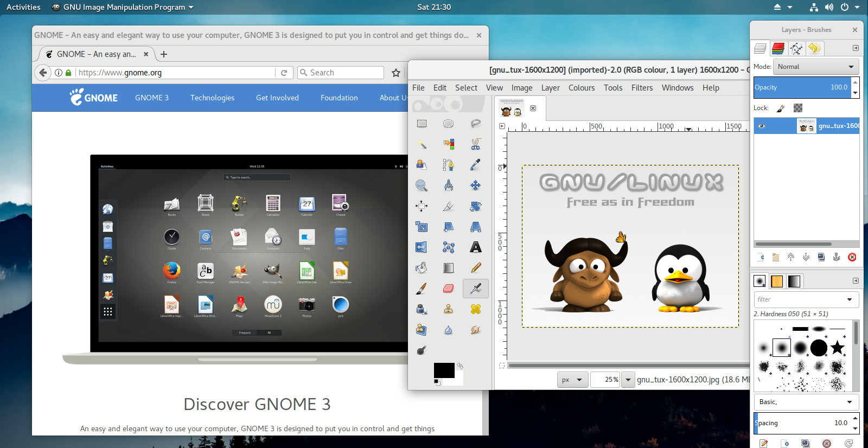This screenshot has height=448, width=868.
Task: Select the Colour Picker eyedropper tool
Action: (x=475, y=165)
